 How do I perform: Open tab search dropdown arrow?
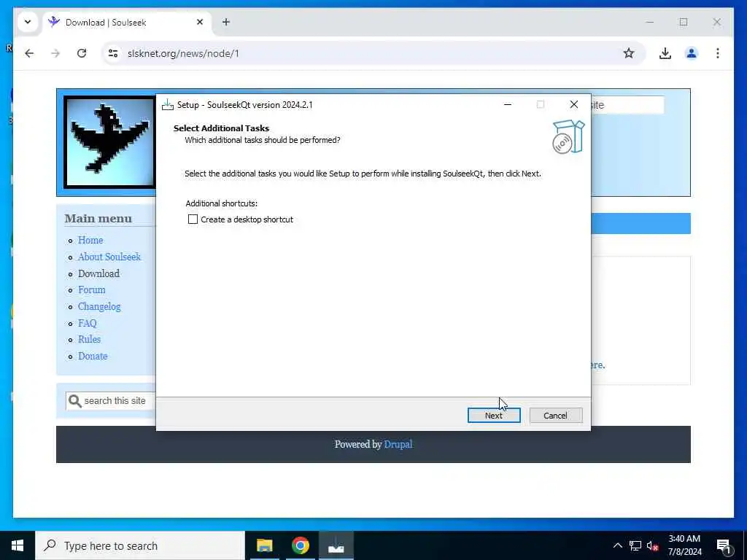28,22
